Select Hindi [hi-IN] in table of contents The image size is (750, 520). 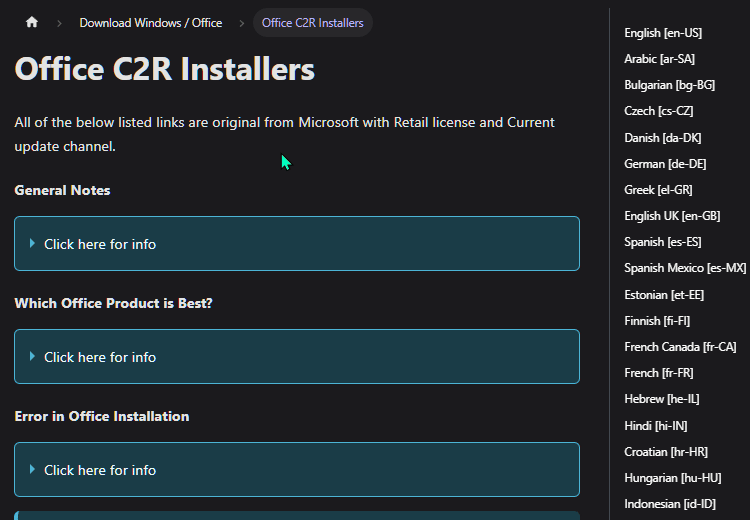656,426
